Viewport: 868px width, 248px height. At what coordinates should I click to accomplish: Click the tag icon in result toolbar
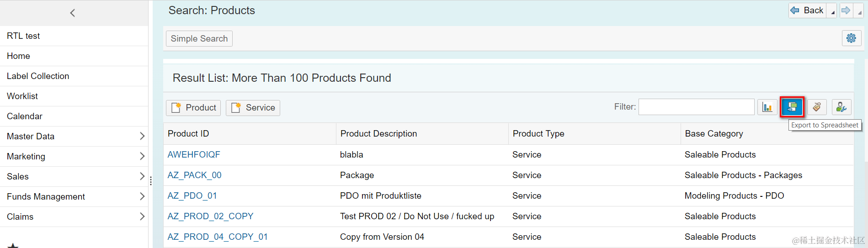coord(817,107)
